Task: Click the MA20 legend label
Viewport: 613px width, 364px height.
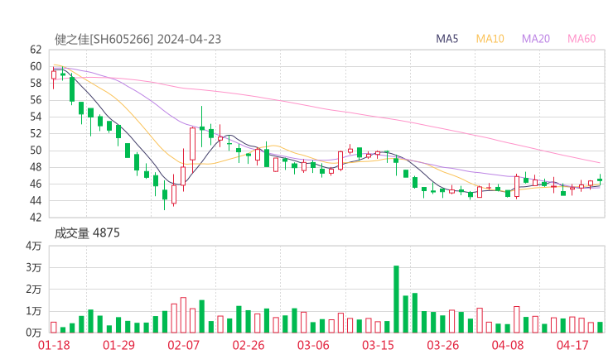Action: click(536, 39)
